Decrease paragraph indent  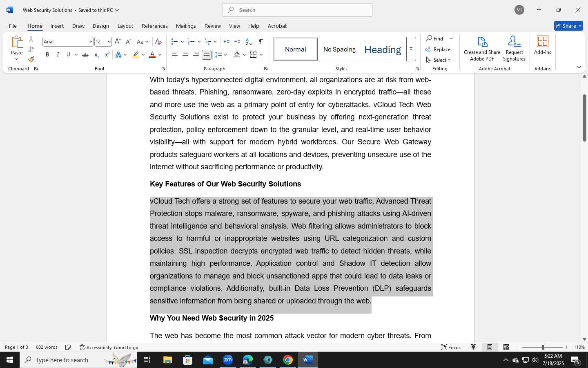coord(227,42)
